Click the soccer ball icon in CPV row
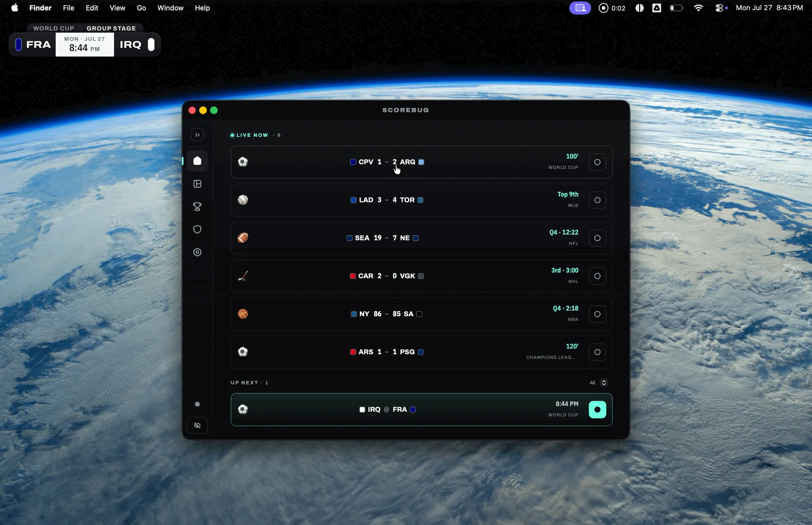812x525 pixels. [243, 162]
